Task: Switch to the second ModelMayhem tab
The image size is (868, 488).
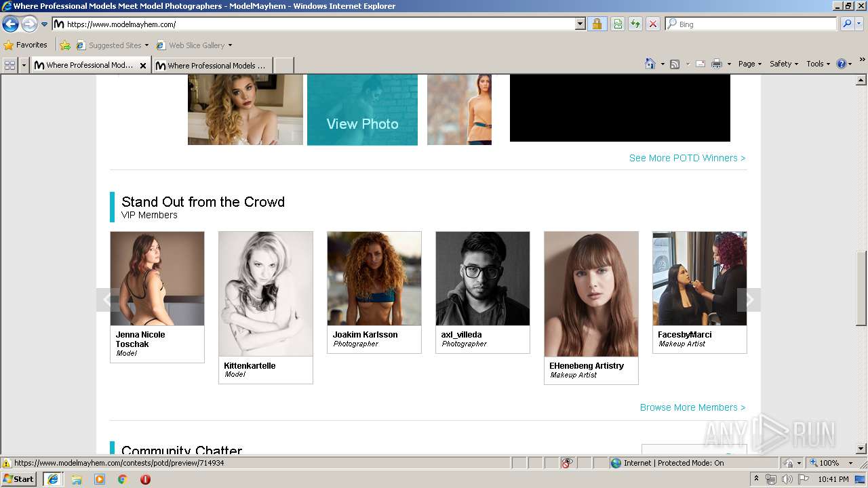Action: point(212,65)
